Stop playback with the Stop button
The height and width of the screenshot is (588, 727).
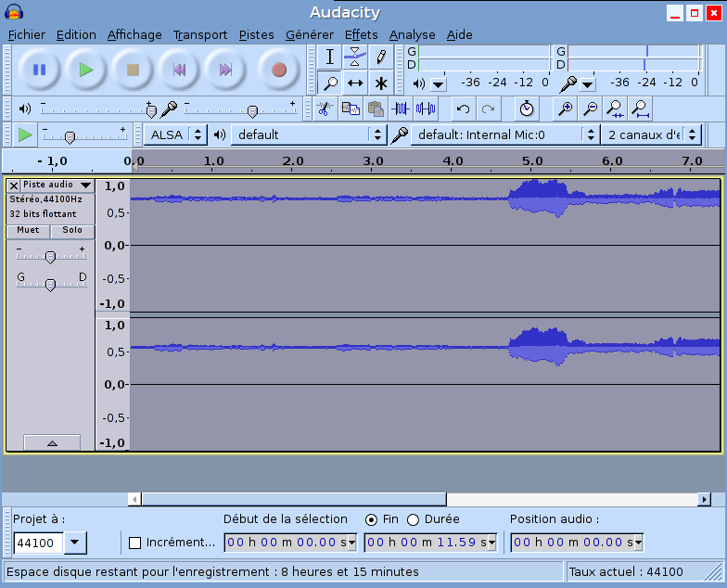[134, 70]
